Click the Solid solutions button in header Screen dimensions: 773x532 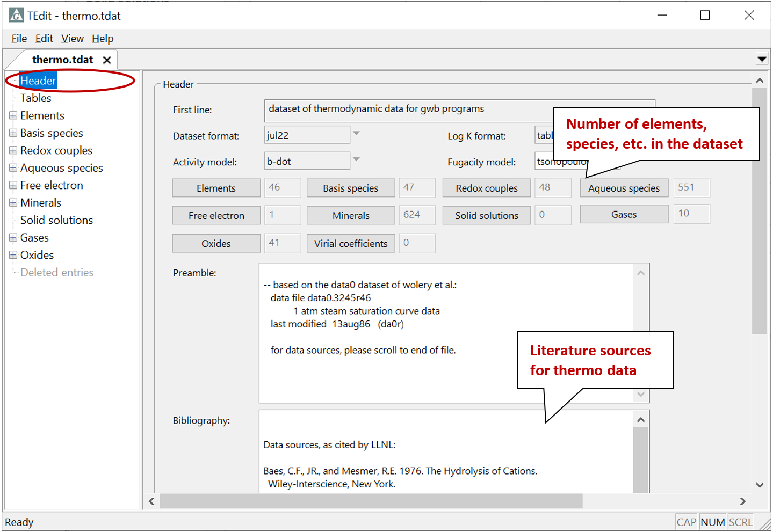click(487, 215)
